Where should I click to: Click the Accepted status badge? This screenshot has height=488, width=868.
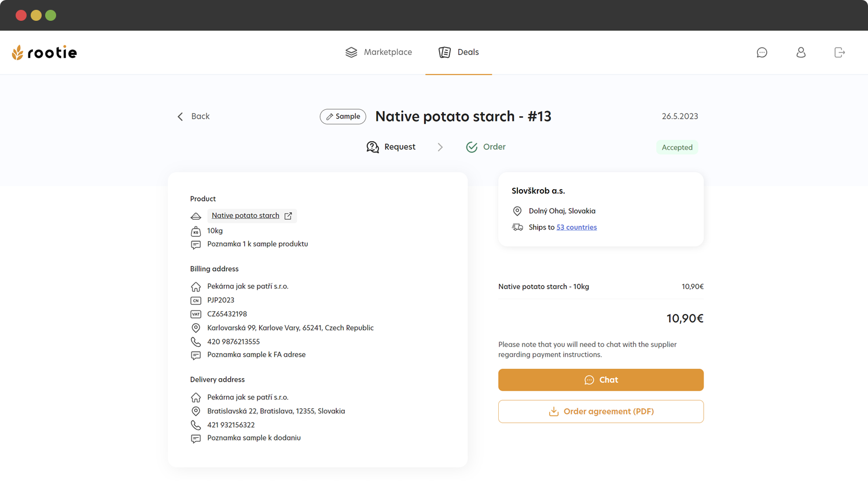click(677, 147)
